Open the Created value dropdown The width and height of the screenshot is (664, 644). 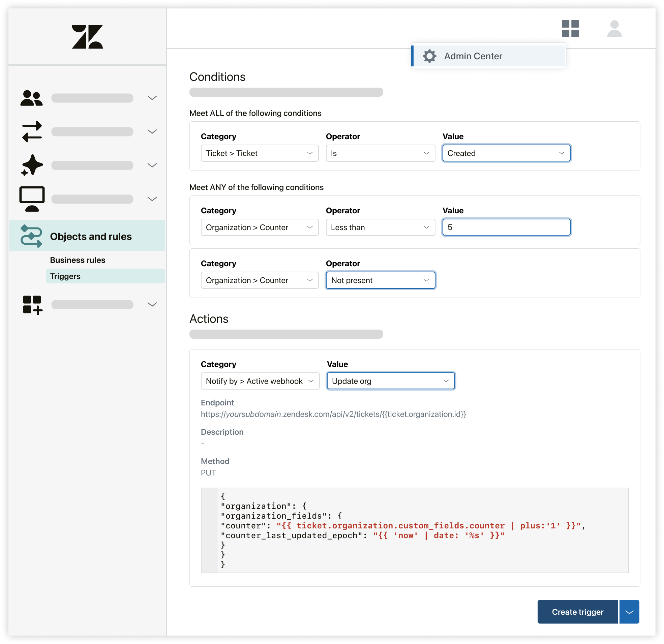click(506, 153)
